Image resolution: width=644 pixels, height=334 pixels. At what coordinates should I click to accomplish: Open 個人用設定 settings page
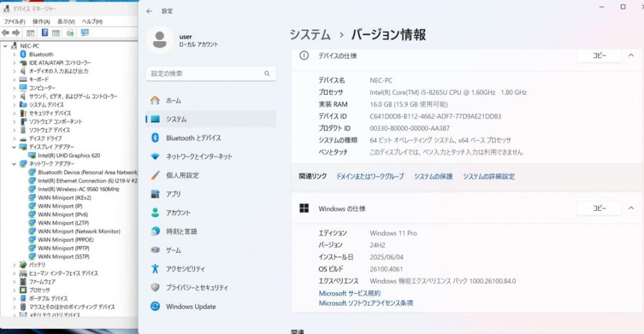pos(211,175)
